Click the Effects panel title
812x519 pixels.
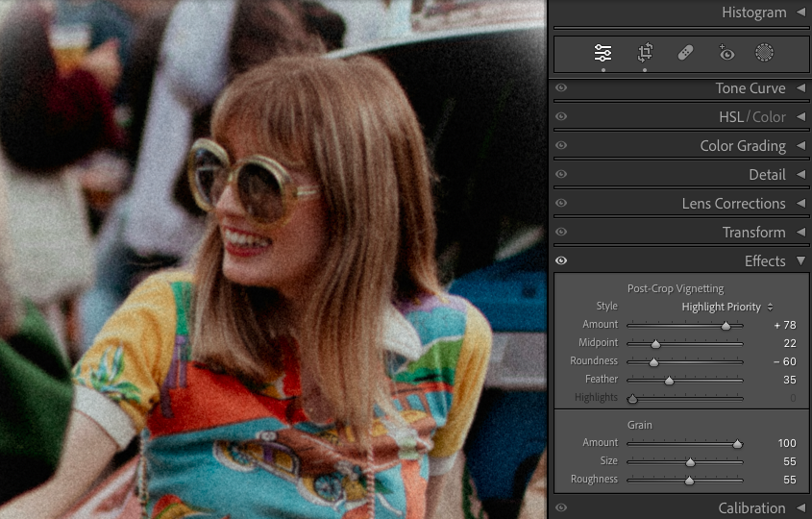coord(765,261)
